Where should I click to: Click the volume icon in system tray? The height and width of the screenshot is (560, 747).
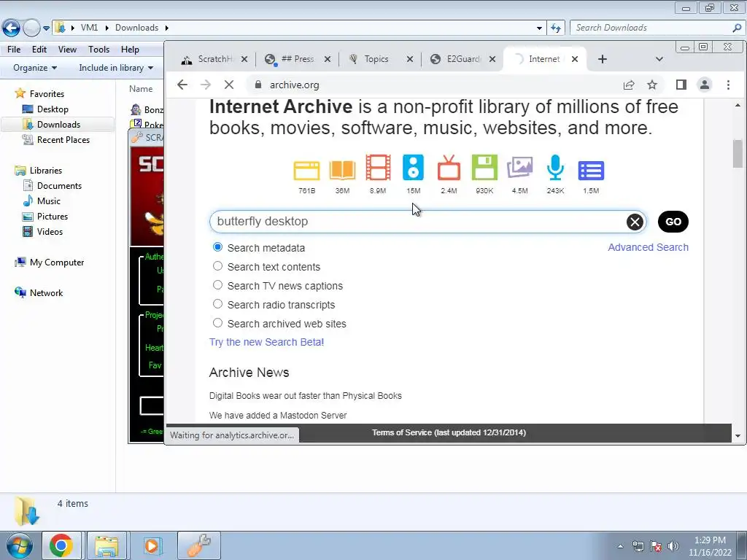click(x=673, y=546)
